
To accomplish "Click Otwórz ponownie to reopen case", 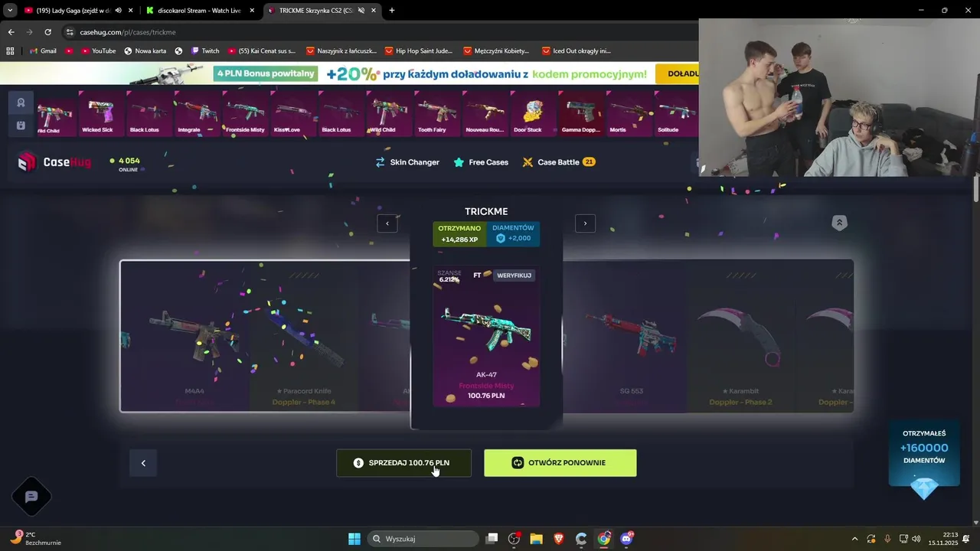I will pyautogui.click(x=560, y=463).
